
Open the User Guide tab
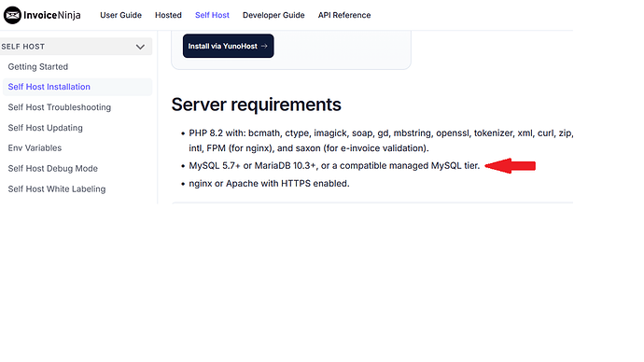click(x=120, y=15)
